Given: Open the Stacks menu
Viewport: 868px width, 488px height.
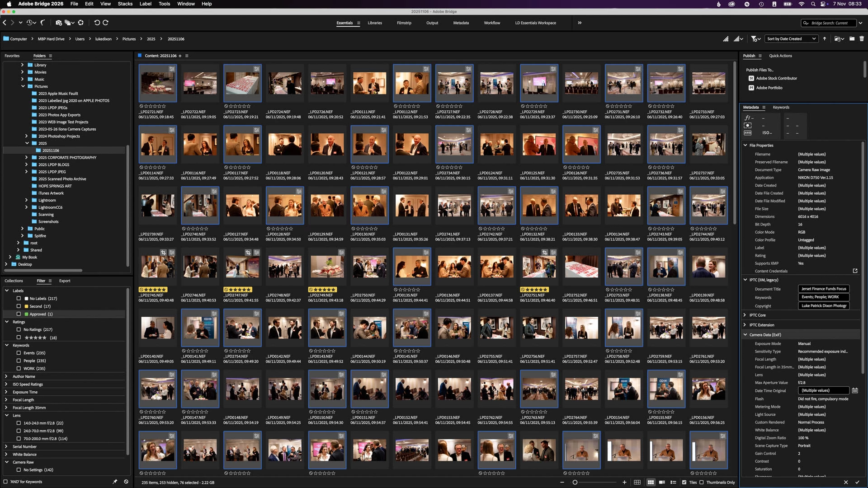Looking at the screenshot, I should 125,4.
